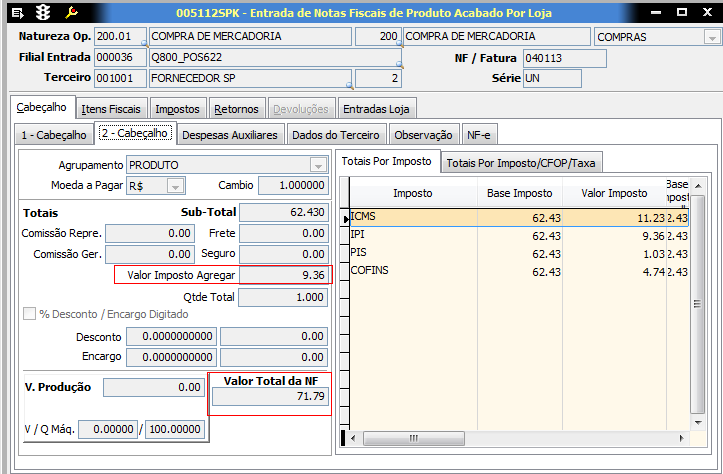This screenshot has width=723, height=474.
Task: Click the Valor Imposto Agregar field 9.36
Action: (x=284, y=275)
